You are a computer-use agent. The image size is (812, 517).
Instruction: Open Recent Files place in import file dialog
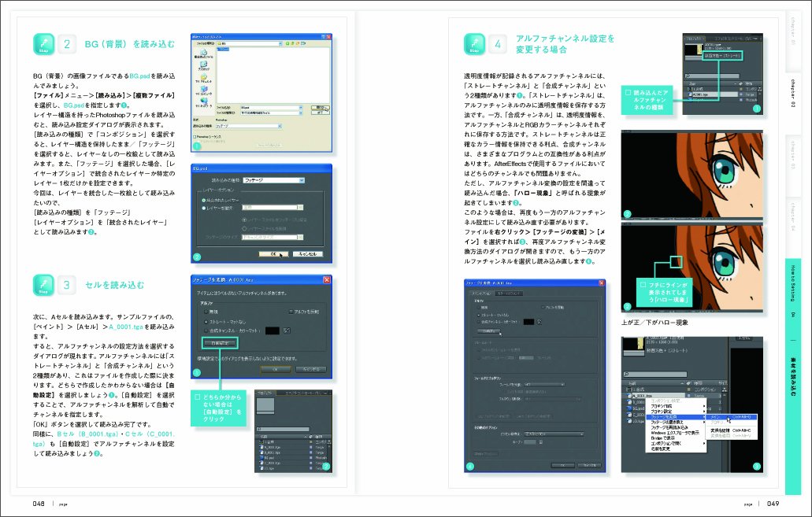pyautogui.click(x=203, y=54)
